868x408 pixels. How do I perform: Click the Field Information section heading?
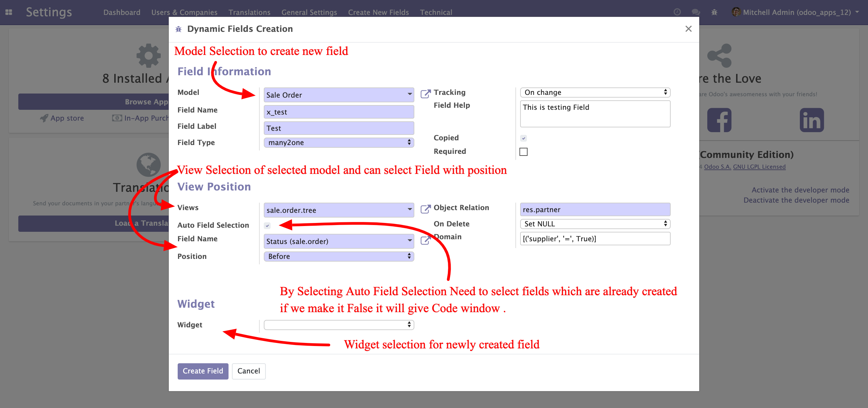(224, 72)
